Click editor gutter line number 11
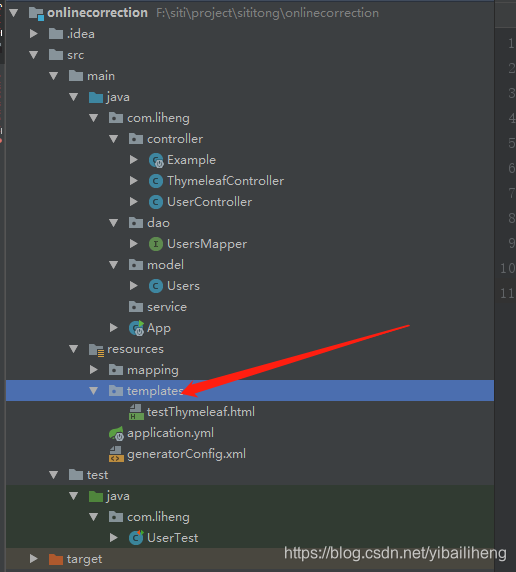Screen dimensions: 516x572 [x=508, y=293]
